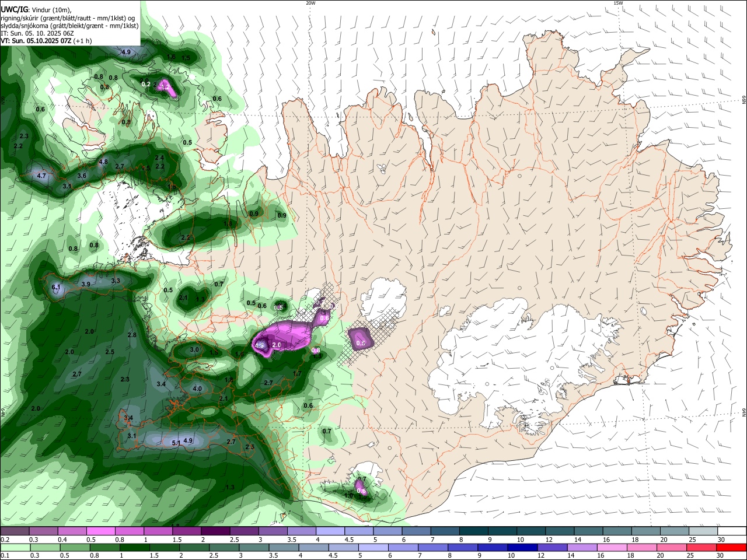Click the 3.6 precipitation value on map
Screen dimensions: 747x560
(x=82, y=176)
